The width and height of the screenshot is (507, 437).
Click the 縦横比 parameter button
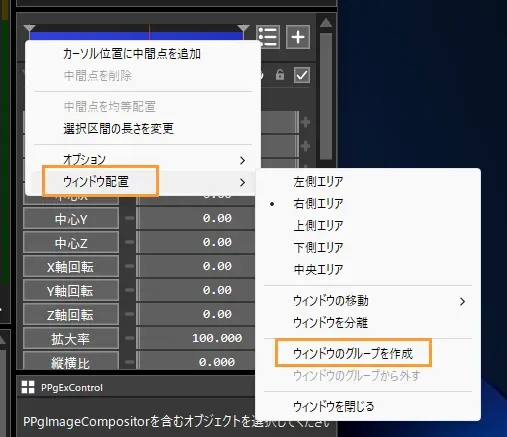tap(71, 361)
